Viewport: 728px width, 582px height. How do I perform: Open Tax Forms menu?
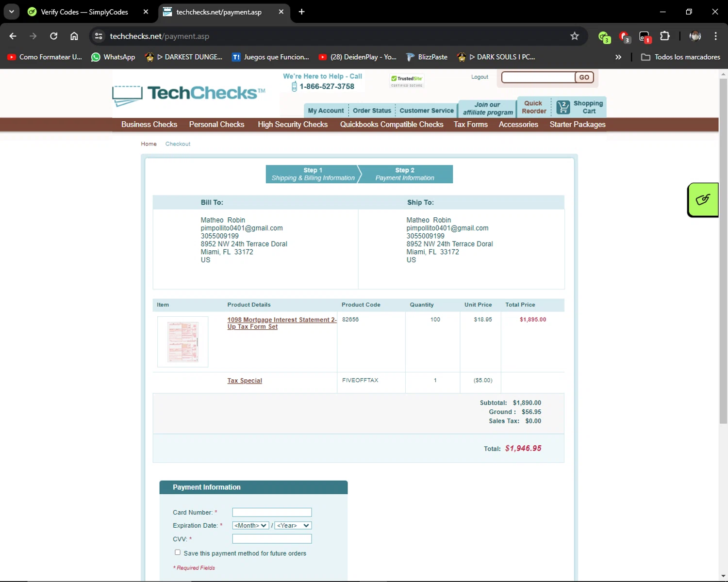coord(470,125)
